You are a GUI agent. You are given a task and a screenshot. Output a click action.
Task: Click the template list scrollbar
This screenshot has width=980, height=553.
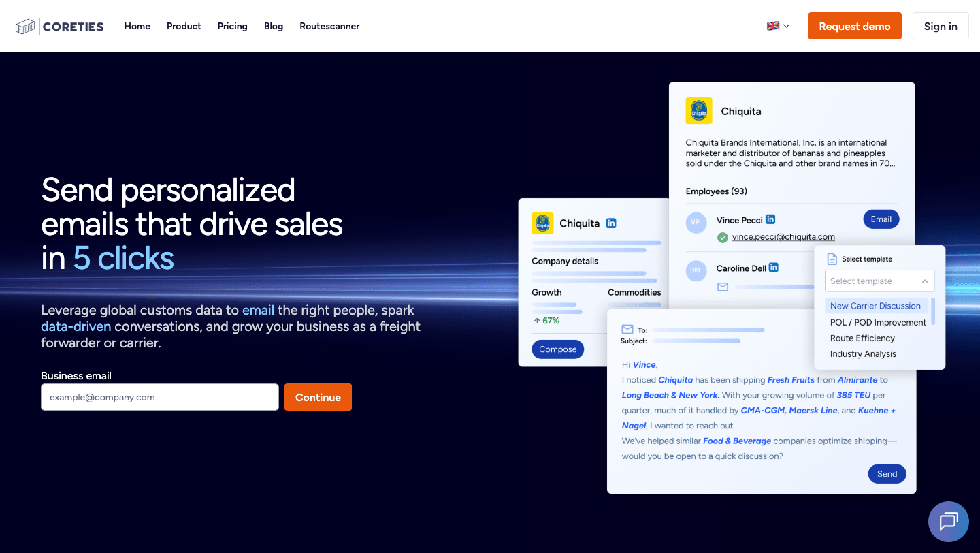(933, 311)
